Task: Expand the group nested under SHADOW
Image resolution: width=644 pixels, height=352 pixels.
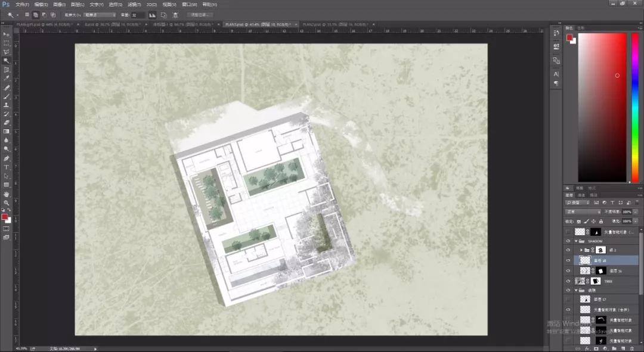Action: pos(581,250)
